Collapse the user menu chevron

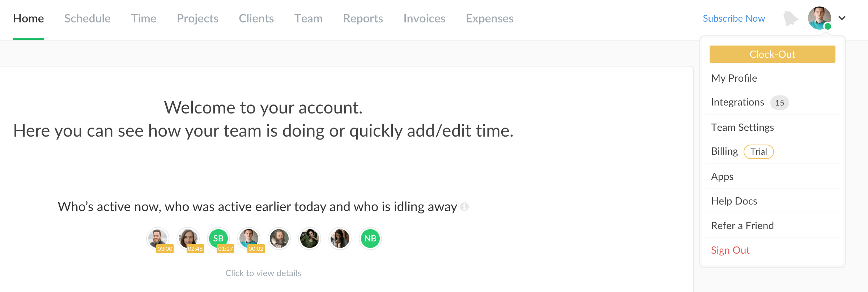pyautogui.click(x=842, y=18)
